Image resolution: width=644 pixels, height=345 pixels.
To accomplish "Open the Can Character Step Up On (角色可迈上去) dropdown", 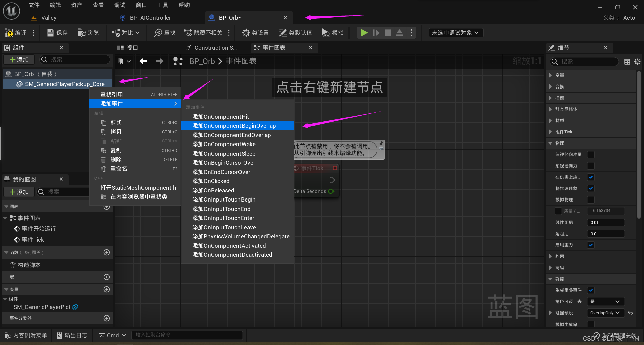I will tap(605, 302).
